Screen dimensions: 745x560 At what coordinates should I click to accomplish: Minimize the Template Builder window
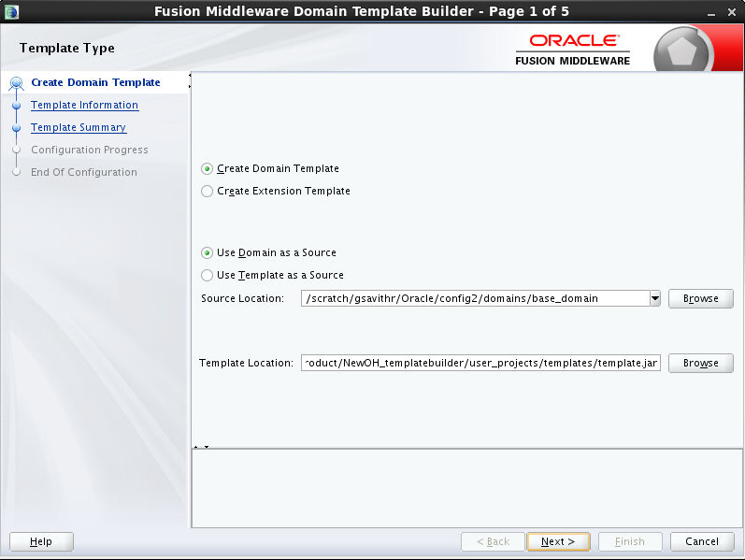pos(710,12)
